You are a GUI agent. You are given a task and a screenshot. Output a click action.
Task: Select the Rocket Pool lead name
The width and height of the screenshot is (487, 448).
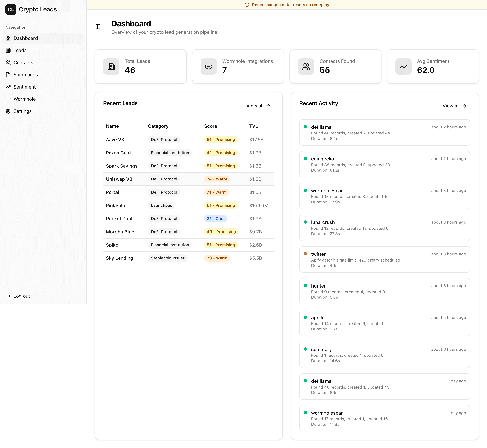pos(119,218)
